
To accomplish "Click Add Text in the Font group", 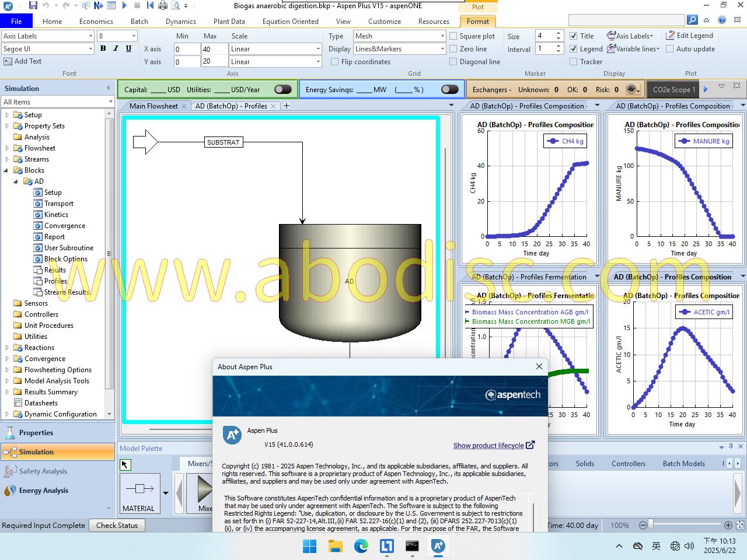I will (x=22, y=61).
